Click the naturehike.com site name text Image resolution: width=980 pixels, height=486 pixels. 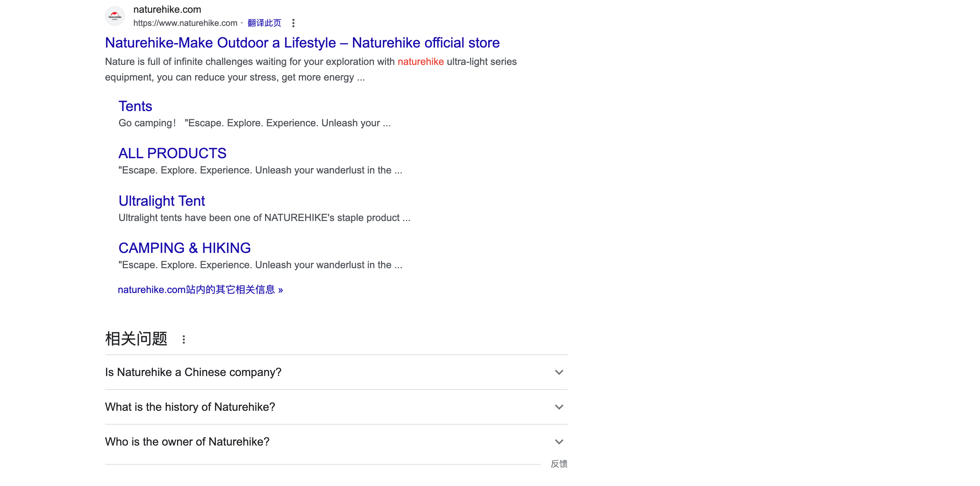pos(167,10)
